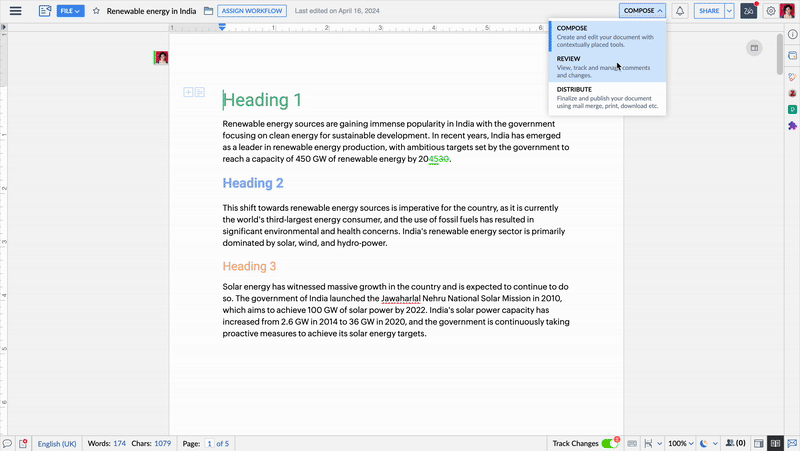Toggle the Track Changes switch
The image size is (800, 451).
609,443
